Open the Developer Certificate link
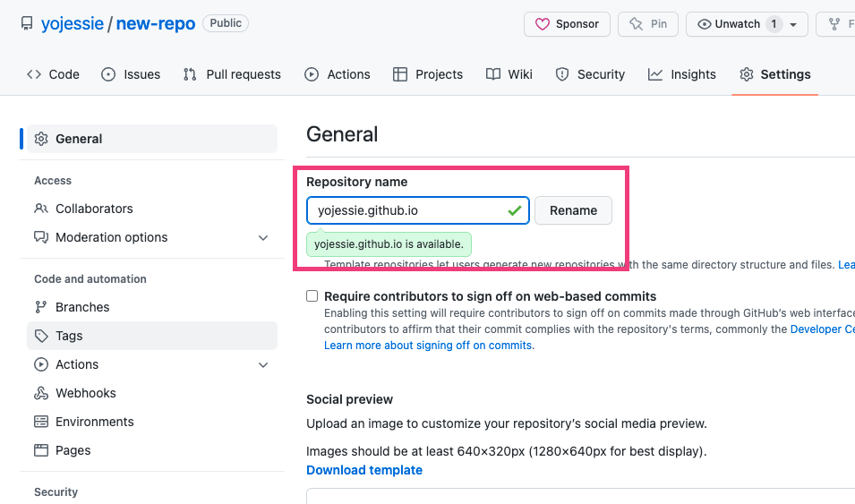 (x=822, y=329)
